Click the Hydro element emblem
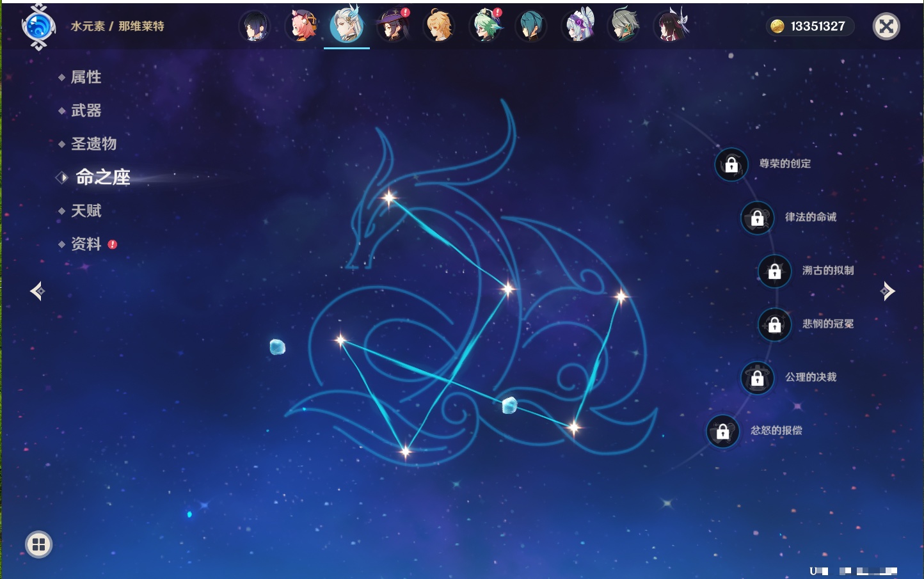924x579 pixels. click(x=38, y=27)
